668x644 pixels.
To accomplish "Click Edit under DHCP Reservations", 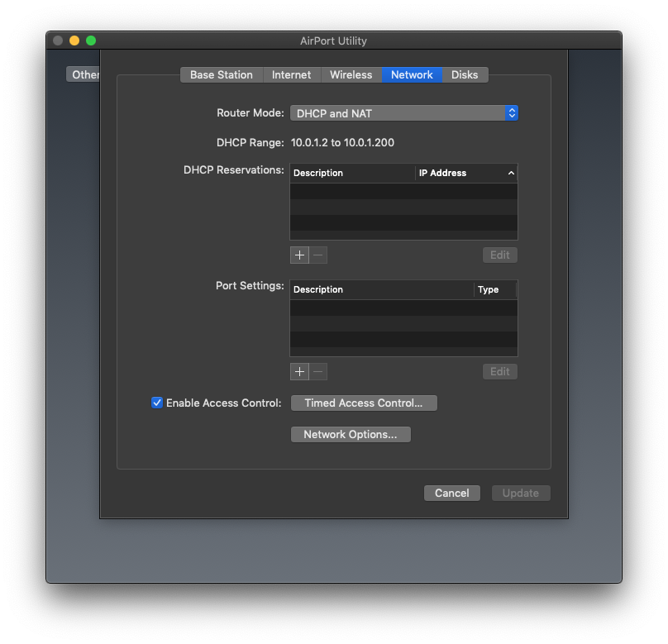I will tap(499, 255).
